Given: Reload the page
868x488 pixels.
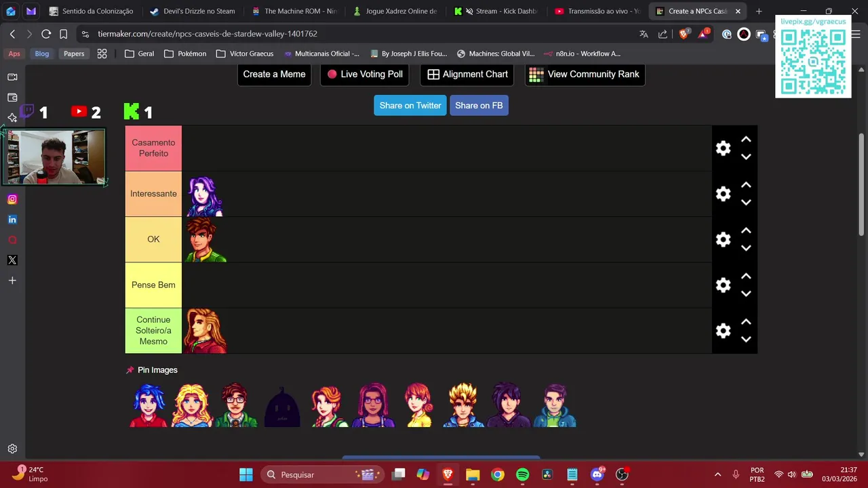Looking at the screenshot, I should (46, 34).
